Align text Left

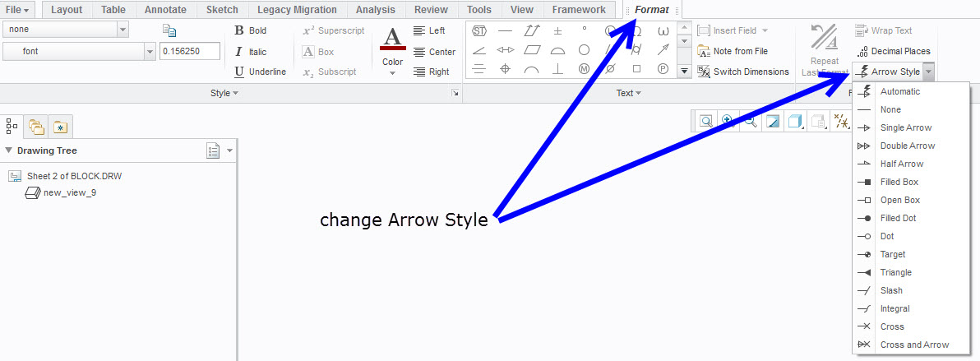tap(429, 30)
